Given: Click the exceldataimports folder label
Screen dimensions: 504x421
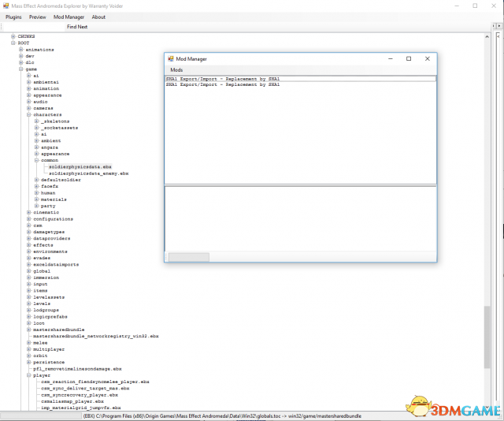Looking at the screenshot, I should click(x=56, y=265).
